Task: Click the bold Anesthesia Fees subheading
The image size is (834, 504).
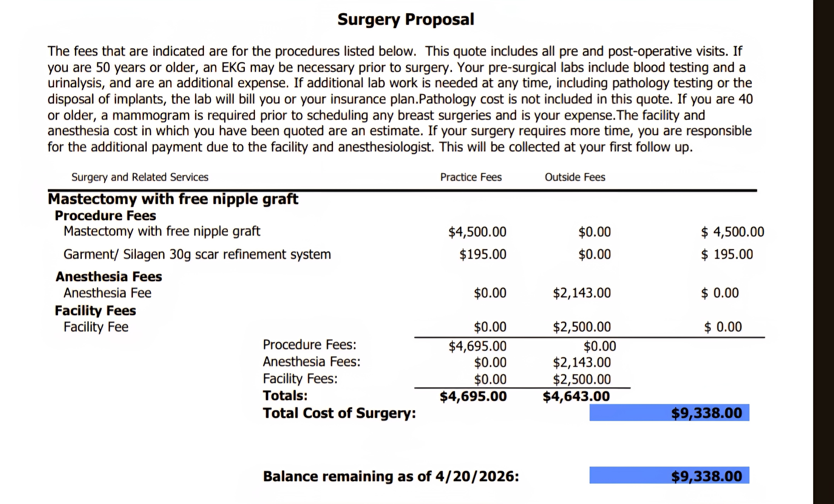Action: point(109,277)
